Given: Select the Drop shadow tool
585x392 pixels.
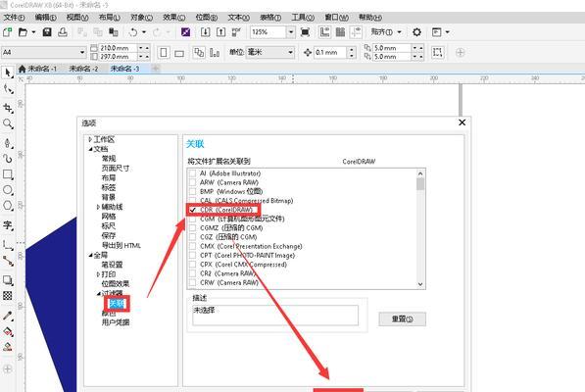Looking at the screenshot, I should (x=8, y=280).
